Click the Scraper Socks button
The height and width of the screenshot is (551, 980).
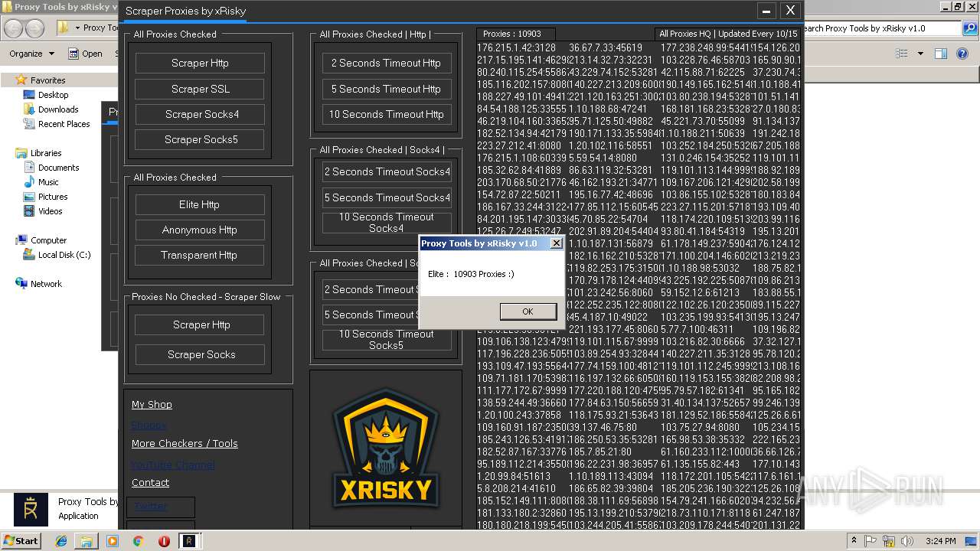(x=201, y=354)
